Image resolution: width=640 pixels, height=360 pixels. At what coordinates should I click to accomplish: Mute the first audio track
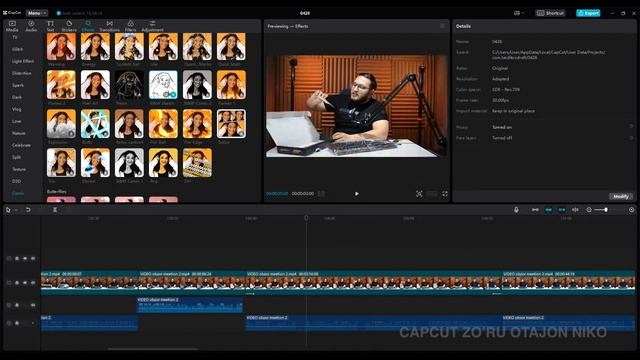(x=33, y=305)
